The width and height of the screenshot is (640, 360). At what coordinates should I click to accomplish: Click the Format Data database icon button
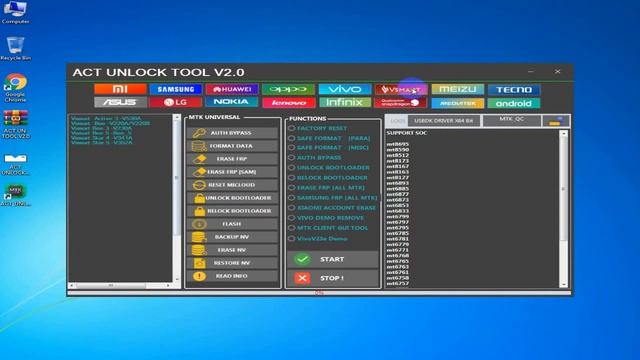232,146
